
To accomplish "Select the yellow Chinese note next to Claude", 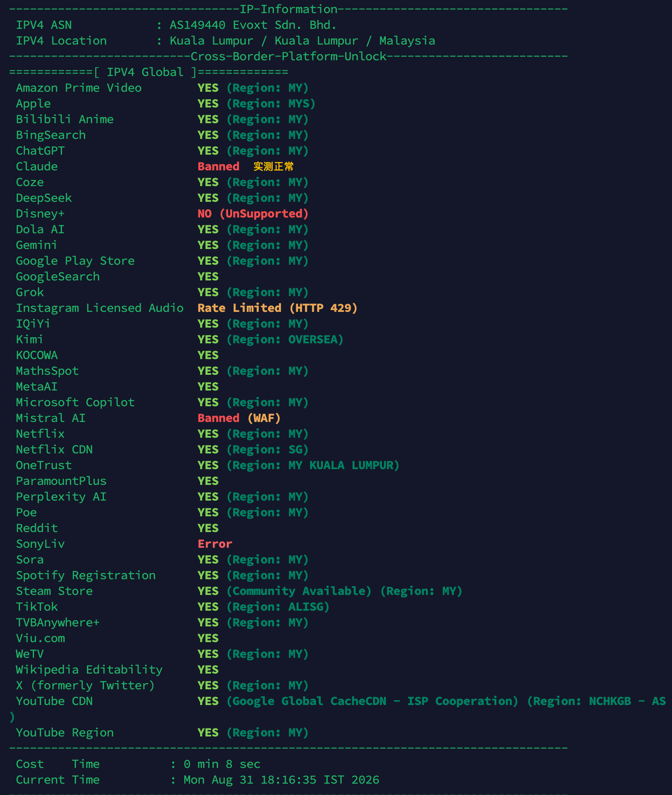I will click(274, 166).
